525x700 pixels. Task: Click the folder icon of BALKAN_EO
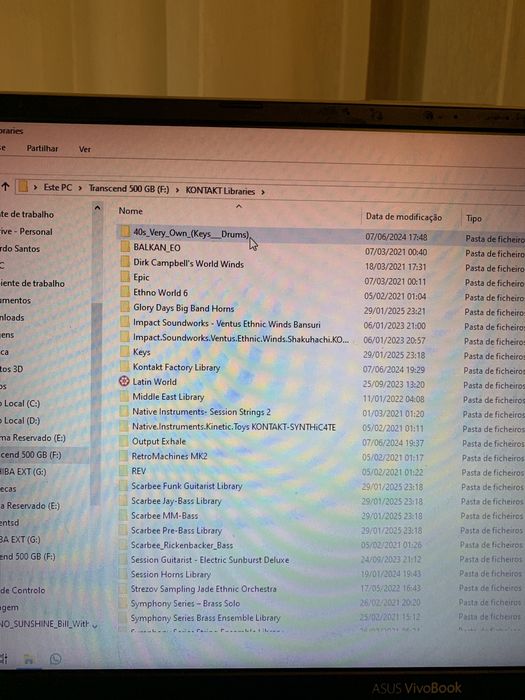point(125,247)
